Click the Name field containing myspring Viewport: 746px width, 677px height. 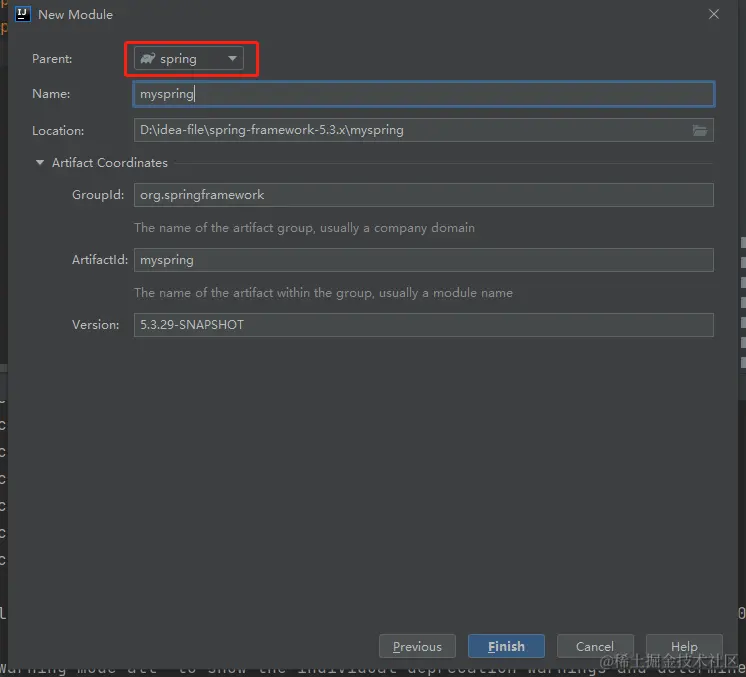[x=423, y=94]
